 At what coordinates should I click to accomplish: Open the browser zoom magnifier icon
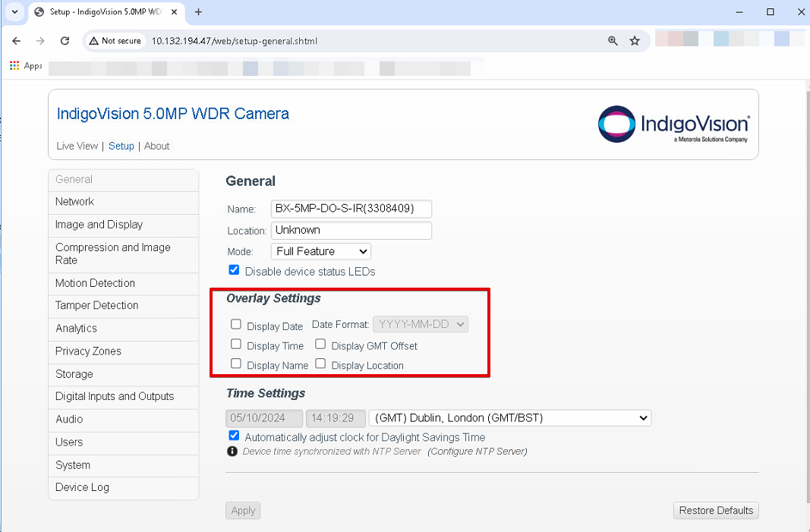tap(613, 41)
